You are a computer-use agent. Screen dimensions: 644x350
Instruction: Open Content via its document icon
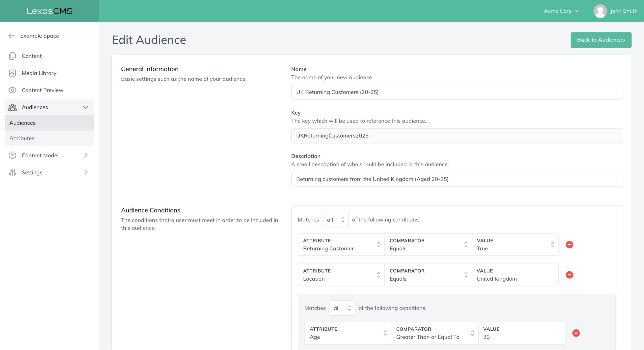click(12, 56)
